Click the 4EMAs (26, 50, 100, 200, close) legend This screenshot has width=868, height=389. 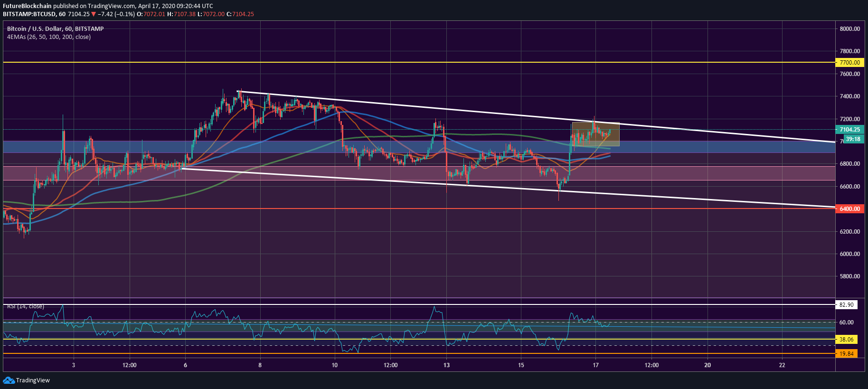point(49,37)
